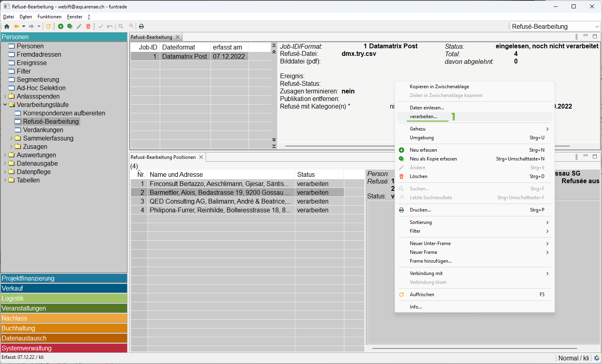Expand the Anlassspenden folder
Image resolution: width=602 pixels, height=364 pixels.
pyautogui.click(x=5, y=96)
